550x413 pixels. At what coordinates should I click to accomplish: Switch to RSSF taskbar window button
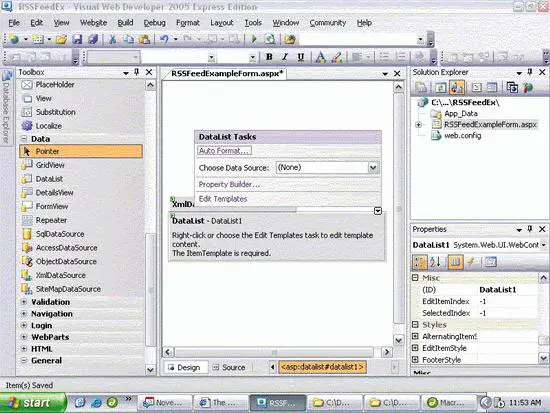tap(277, 402)
